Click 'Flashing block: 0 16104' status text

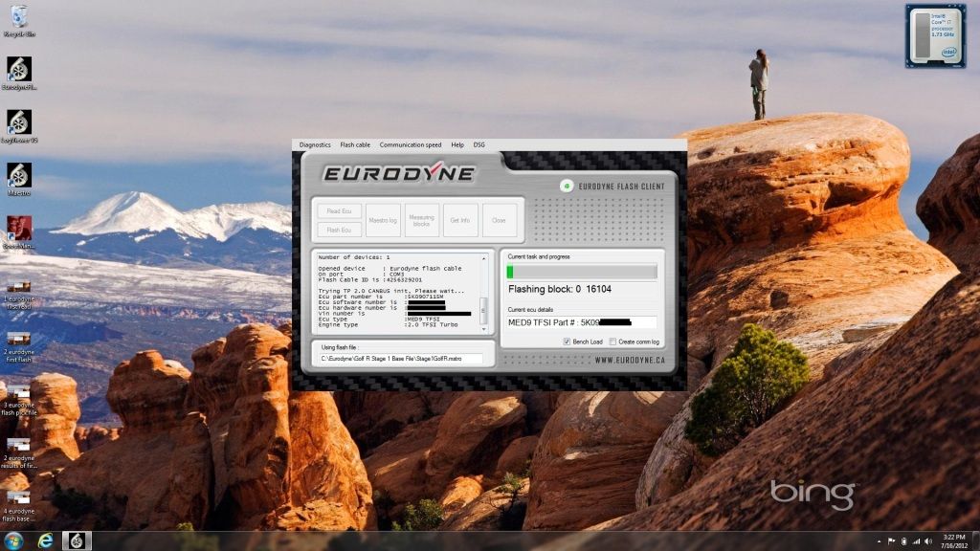pyautogui.click(x=559, y=289)
